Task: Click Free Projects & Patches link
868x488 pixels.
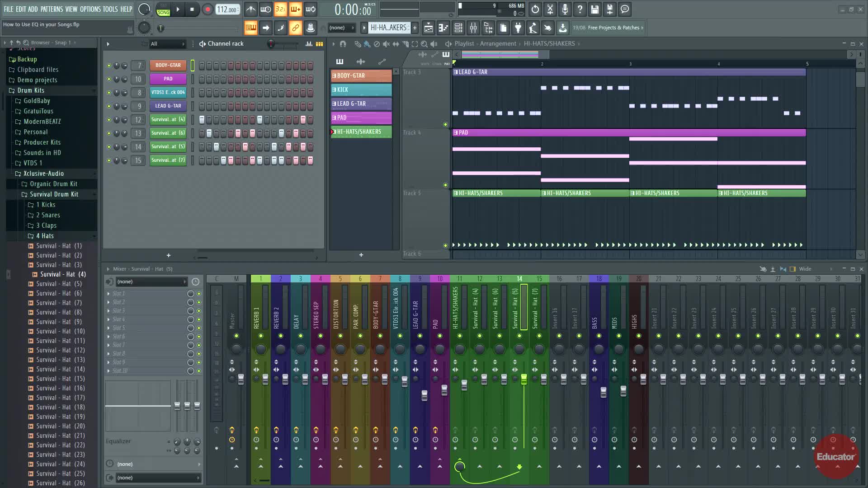Action: pyautogui.click(x=613, y=28)
